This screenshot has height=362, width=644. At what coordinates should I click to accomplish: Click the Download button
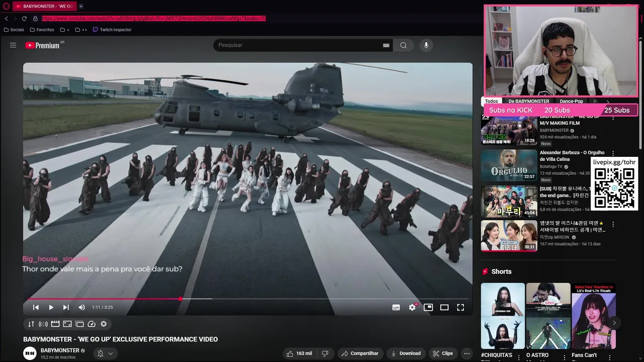pyautogui.click(x=406, y=353)
